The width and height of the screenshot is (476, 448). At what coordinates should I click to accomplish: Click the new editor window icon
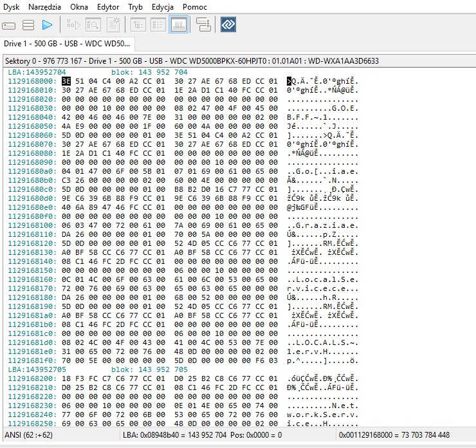pos(114,24)
